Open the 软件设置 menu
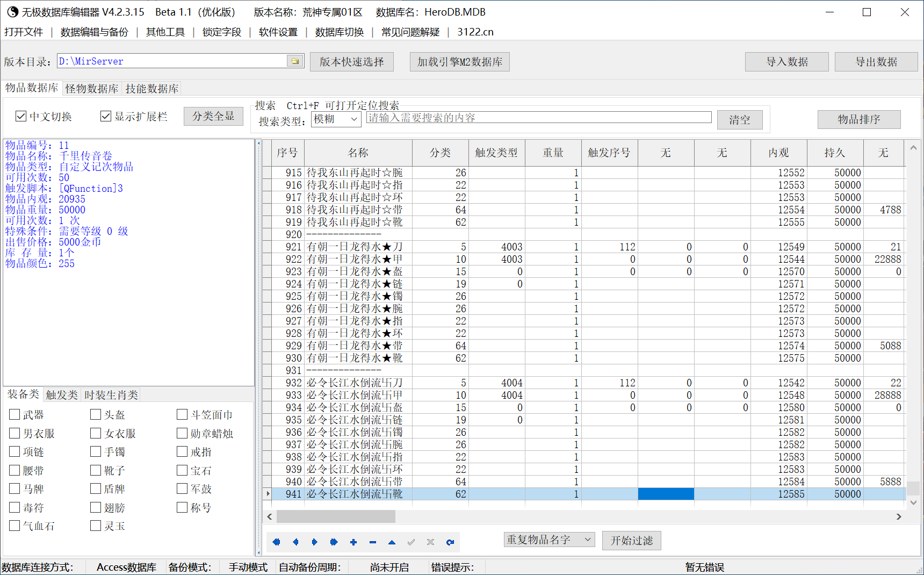Image resolution: width=924 pixels, height=575 pixels. 278,32
